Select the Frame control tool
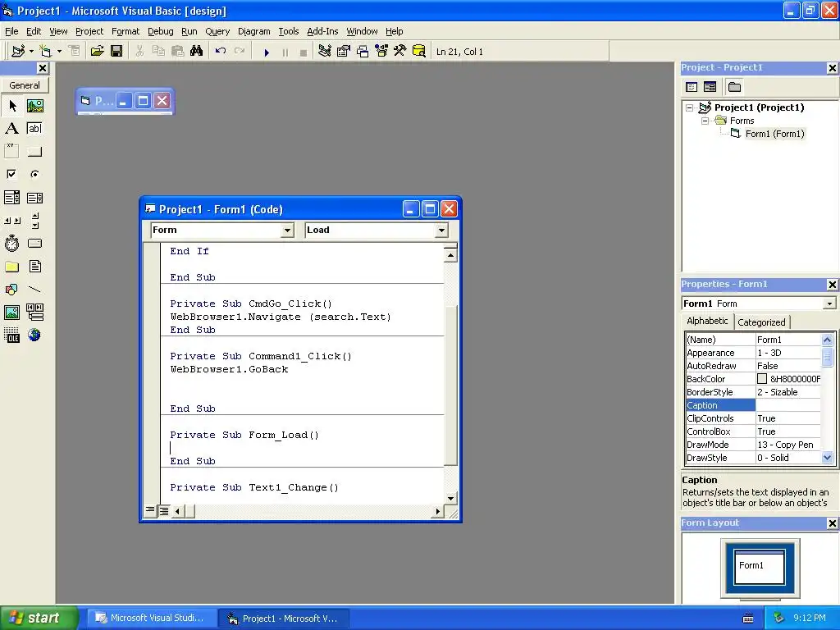The width and height of the screenshot is (840, 630). [11, 151]
